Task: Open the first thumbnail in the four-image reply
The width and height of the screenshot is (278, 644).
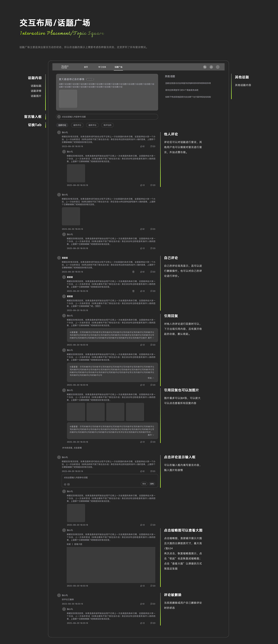Action: pos(76,412)
